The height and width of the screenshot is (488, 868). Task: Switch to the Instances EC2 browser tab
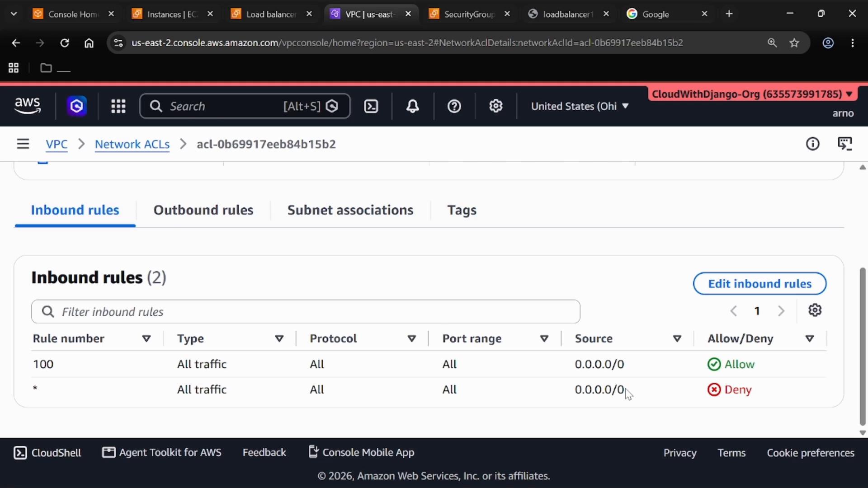(x=173, y=14)
